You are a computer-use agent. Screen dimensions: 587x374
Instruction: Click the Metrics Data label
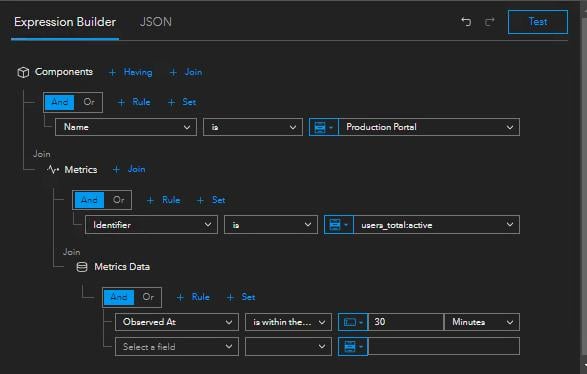tap(122, 267)
